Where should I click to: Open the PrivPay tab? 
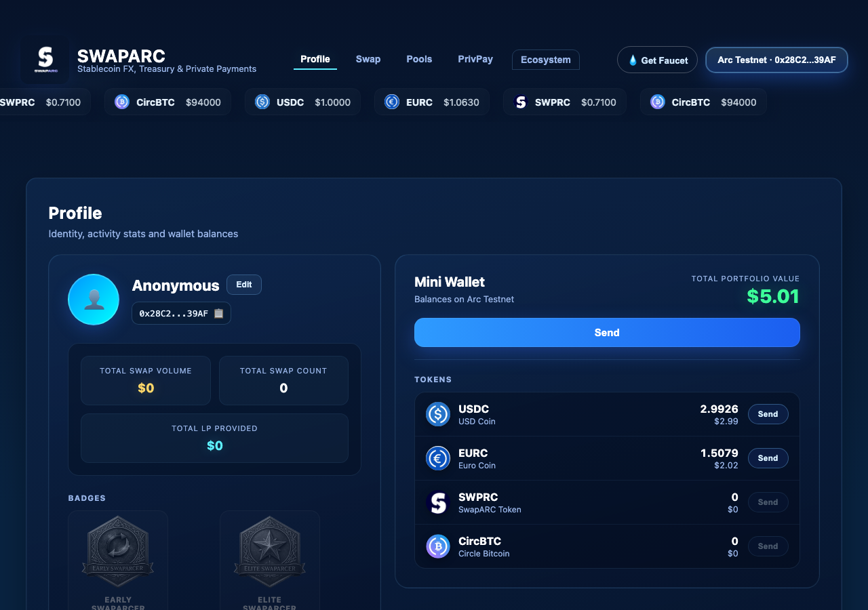[475, 59]
